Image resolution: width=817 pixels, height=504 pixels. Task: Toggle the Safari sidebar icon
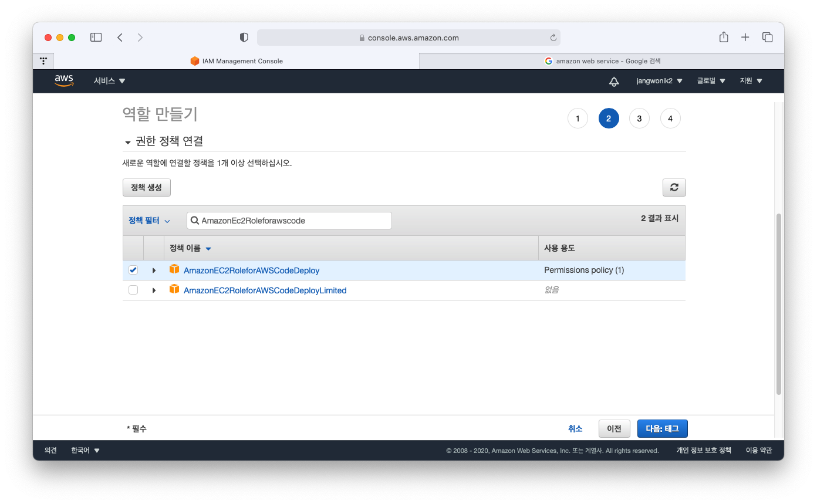pyautogui.click(x=96, y=38)
